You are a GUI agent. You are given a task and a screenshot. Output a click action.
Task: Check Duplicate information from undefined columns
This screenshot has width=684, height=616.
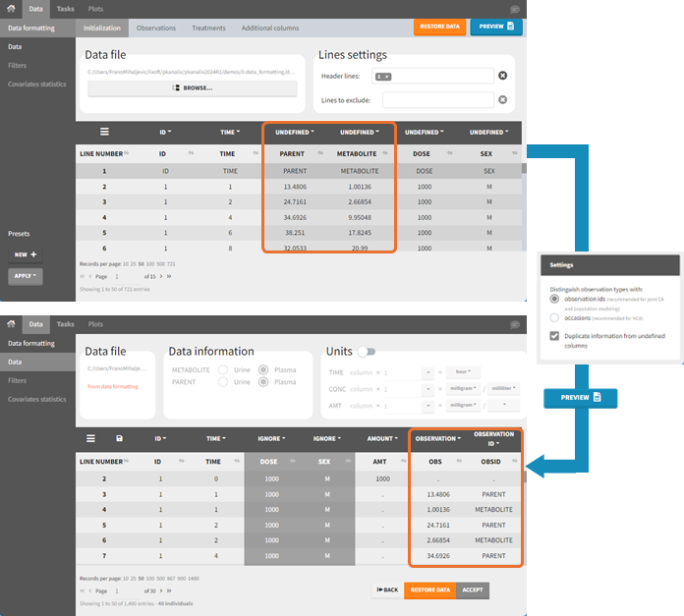[555, 336]
